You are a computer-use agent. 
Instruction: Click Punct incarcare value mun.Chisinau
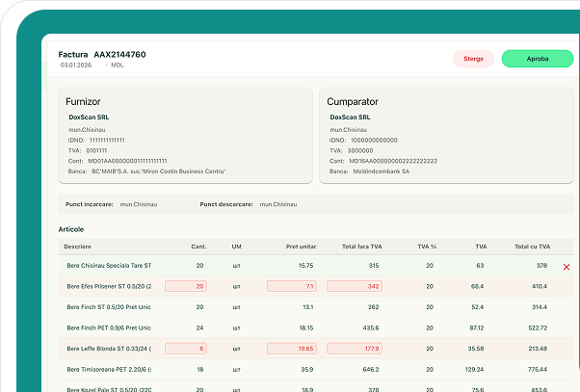coord(139,204)
